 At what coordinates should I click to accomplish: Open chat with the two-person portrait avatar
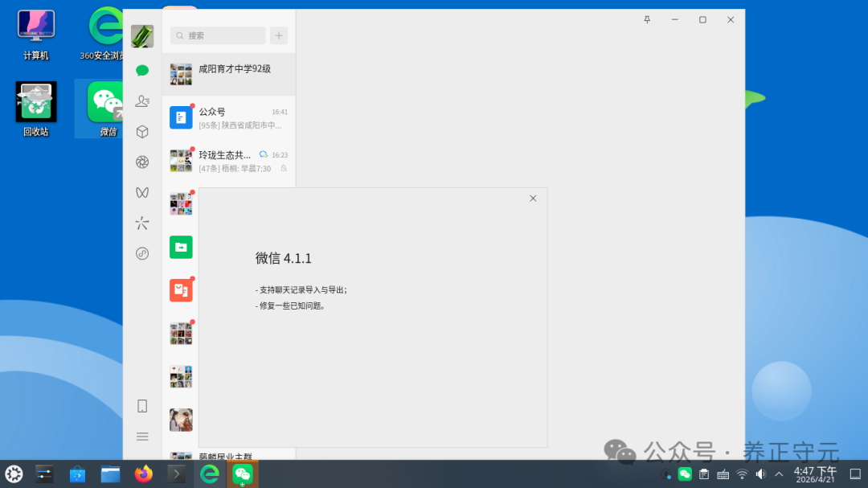181,420
